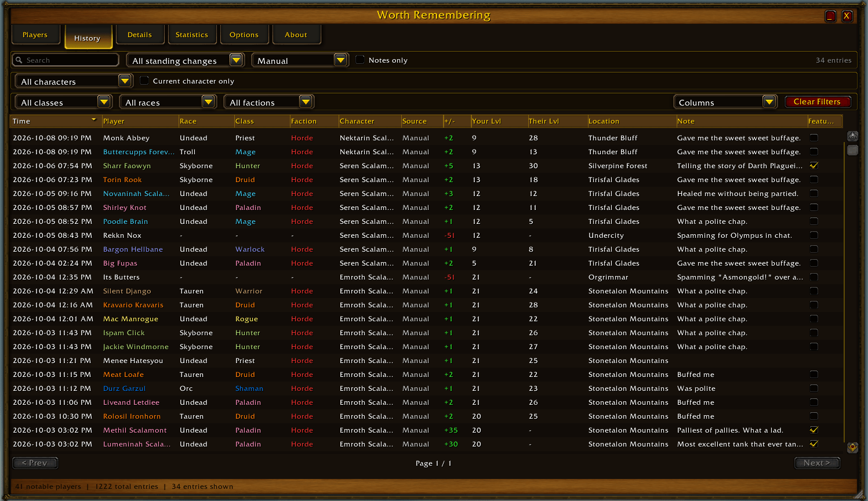Image resolution: width=868 pixels, height=501 pixels.
Task: Open the All factions dropdown
Action: coord(269,102)
